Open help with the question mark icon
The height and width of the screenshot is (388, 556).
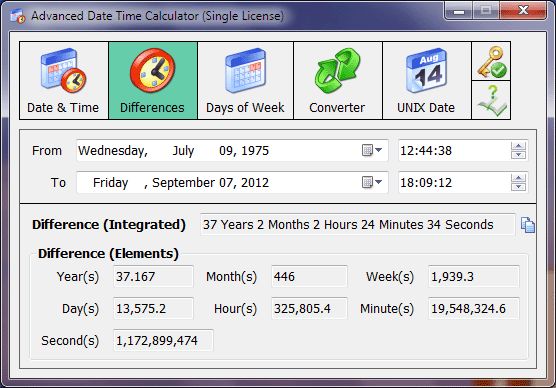pos(491,100)
